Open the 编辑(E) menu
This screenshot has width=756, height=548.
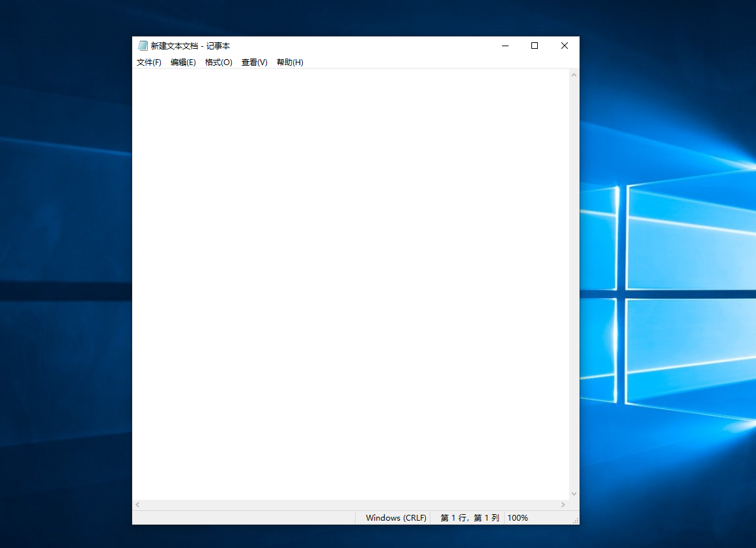(x=183, y=62)
